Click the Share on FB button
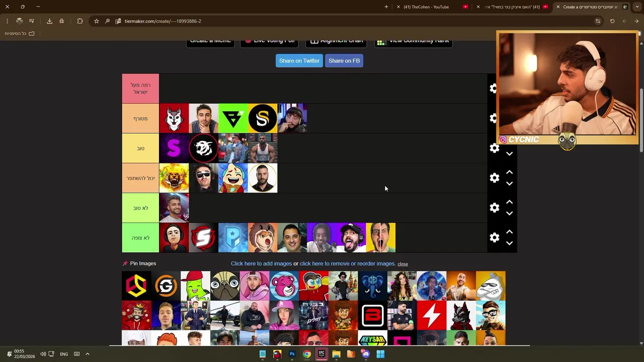The height and width of the screenshot is (362, 644). tap(344, 61)
